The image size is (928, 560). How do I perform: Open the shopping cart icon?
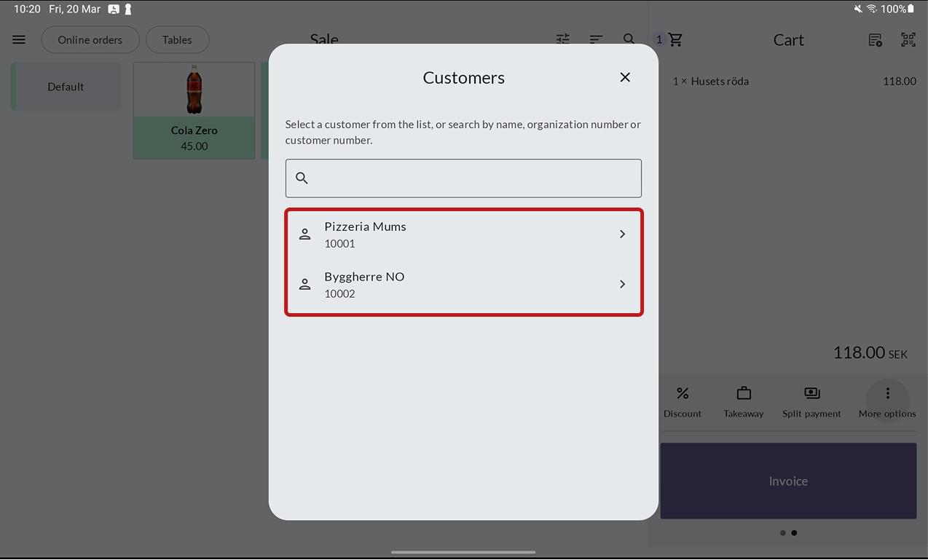[675, 40]
